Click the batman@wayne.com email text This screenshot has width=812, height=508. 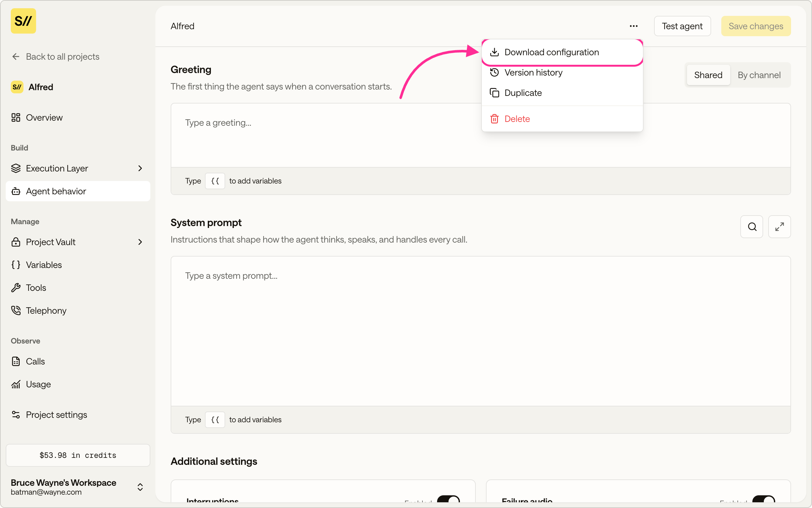click(x=46, y=492)
